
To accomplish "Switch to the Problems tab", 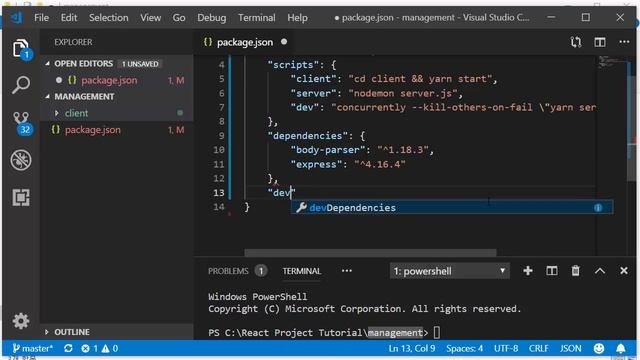I will tap(237, 271).
